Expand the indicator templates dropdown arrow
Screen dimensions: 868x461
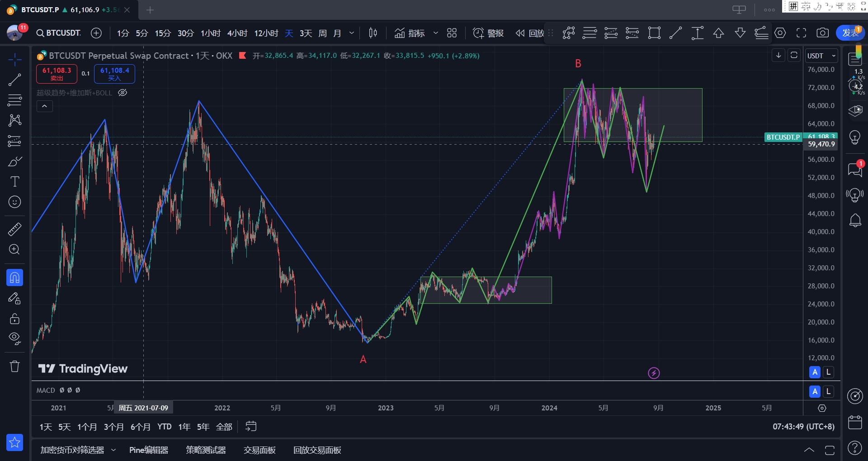(x=436, y=33)
